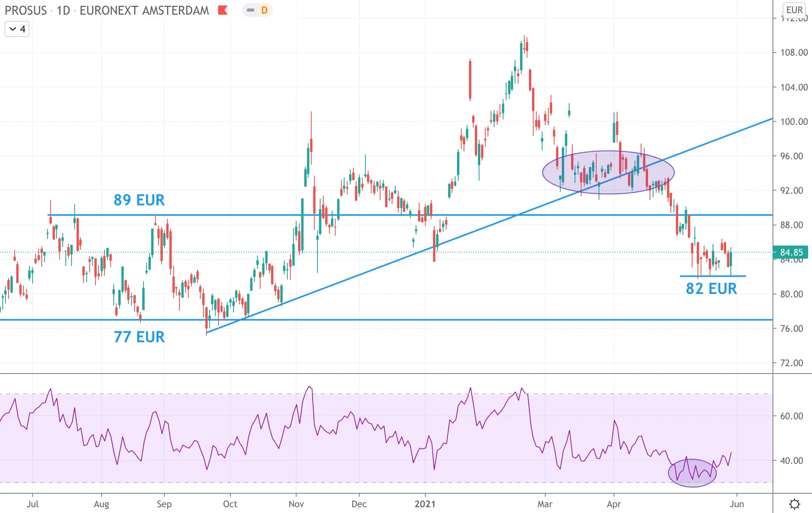The width and height of the screenshot is (812, 513).
Task: Click the Nov label on time axis
Action: [x=296, y=504]
